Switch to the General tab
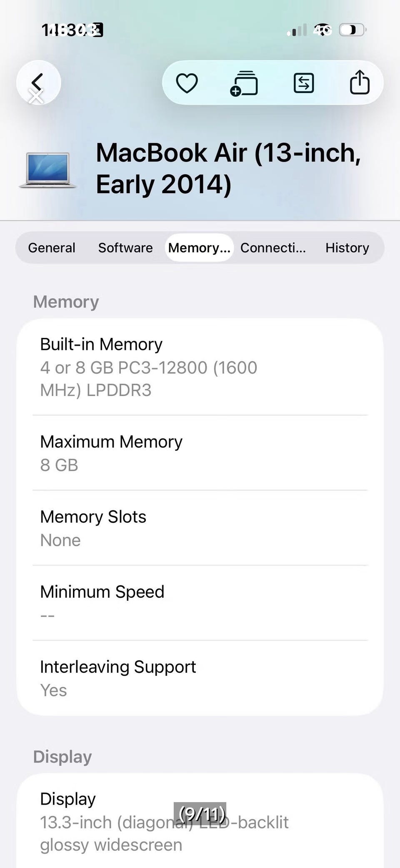The image size is (400, 868). click(52, 248)
